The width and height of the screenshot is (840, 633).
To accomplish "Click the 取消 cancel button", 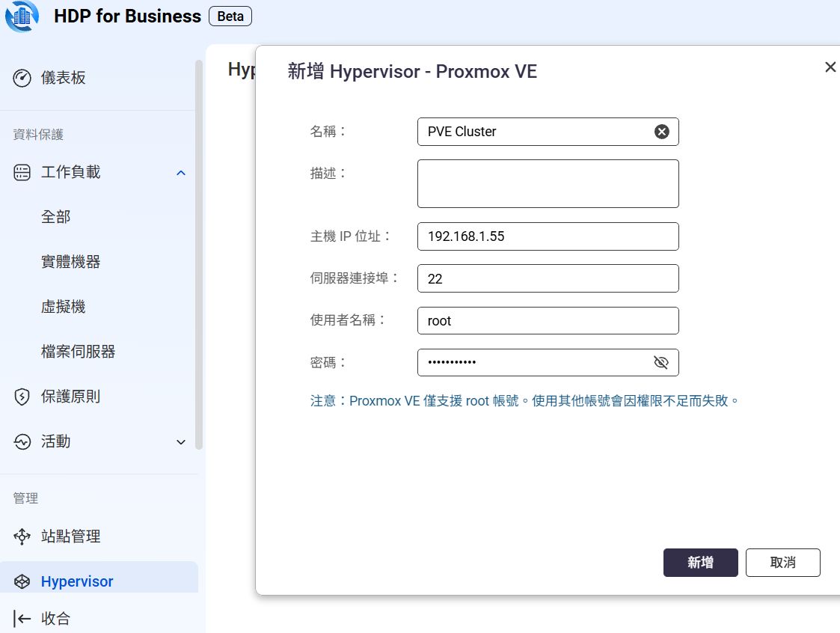I will click(782, 563).
